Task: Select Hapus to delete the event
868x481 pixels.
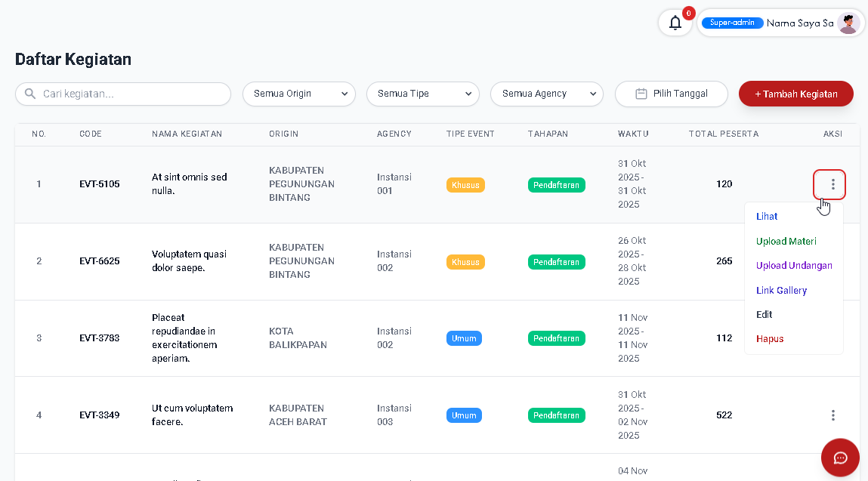Action: pos(770,339)
